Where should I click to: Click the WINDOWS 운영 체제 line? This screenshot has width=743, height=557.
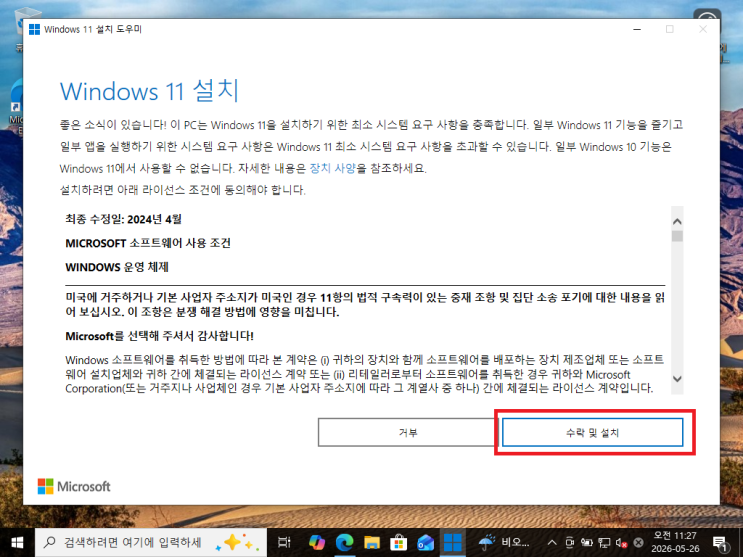117,267
